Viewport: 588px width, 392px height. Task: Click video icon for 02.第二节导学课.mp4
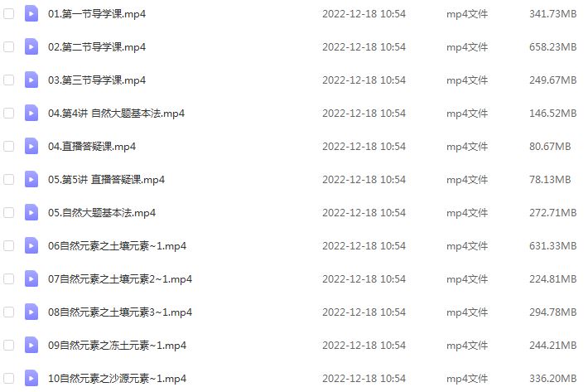31,47
